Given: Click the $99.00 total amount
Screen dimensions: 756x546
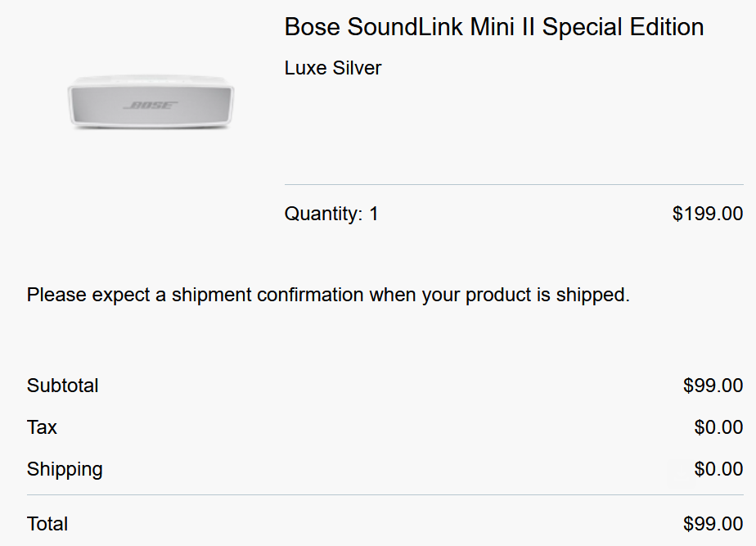Looking at the screenshot, I should (x=713, y=524).
